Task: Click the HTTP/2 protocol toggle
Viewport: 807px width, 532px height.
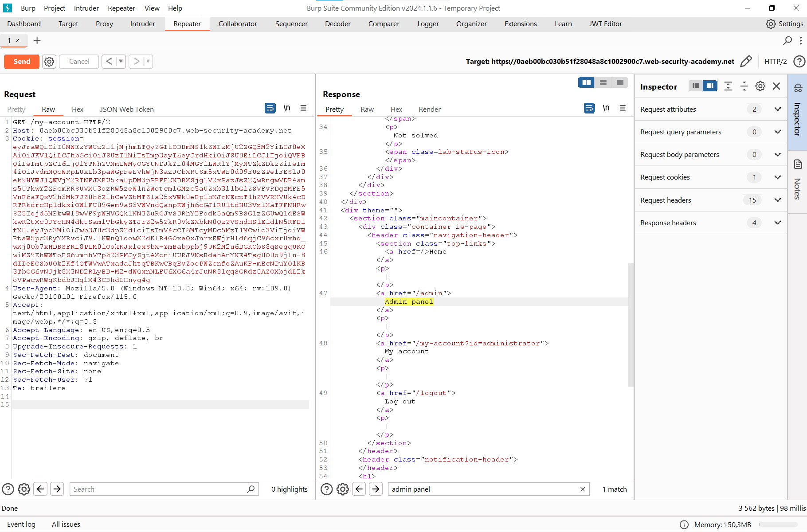Action: pos(776,62)
